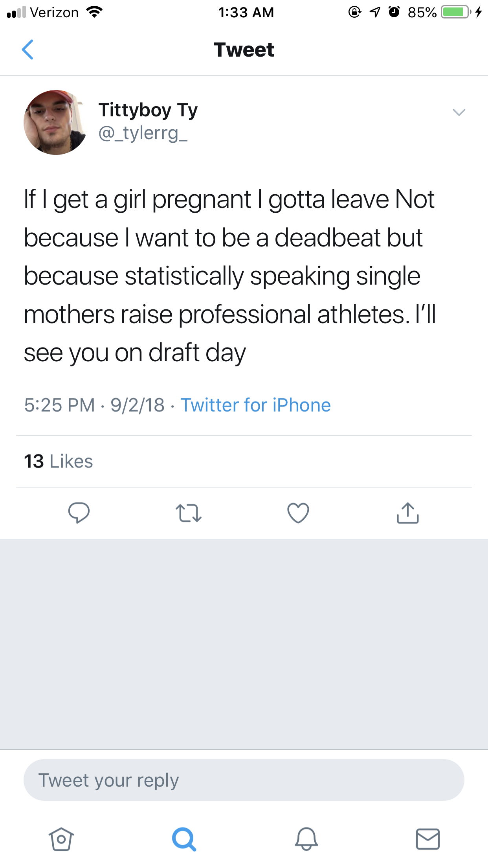The height and width of the screenshot is (868, 488).
Task: Tap the battery indicator in status bar
Action: [x=455, y=12]
